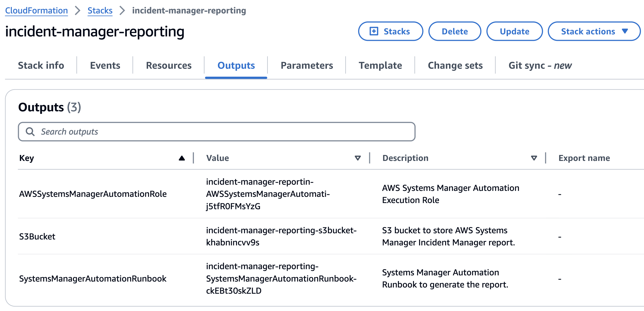Delete the incident-manager-reporting stack

pyautogui.click(x=455, y=31)
